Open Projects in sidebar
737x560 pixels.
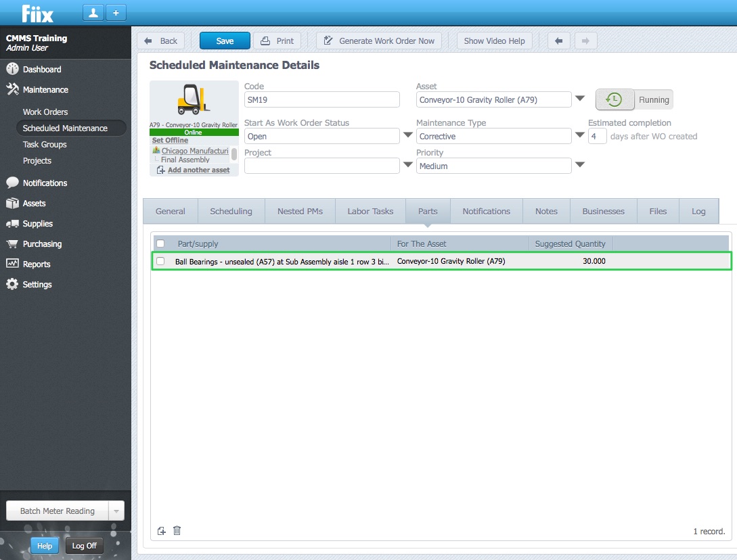(37, 161)
